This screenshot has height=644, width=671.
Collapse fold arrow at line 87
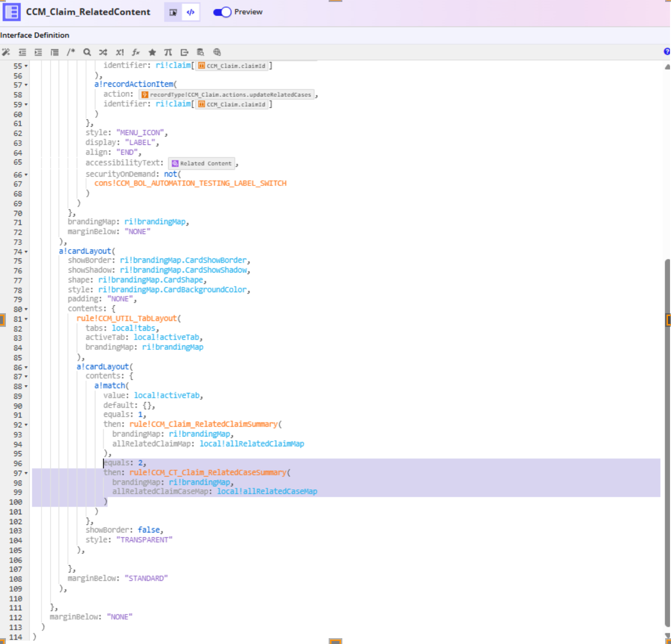point(26,377)
